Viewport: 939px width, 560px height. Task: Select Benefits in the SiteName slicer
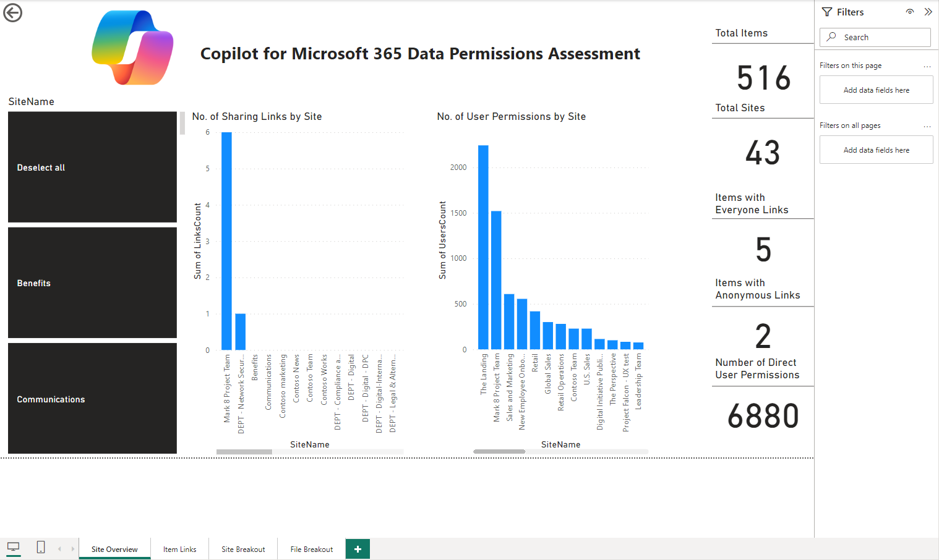[x=92, y=282]
